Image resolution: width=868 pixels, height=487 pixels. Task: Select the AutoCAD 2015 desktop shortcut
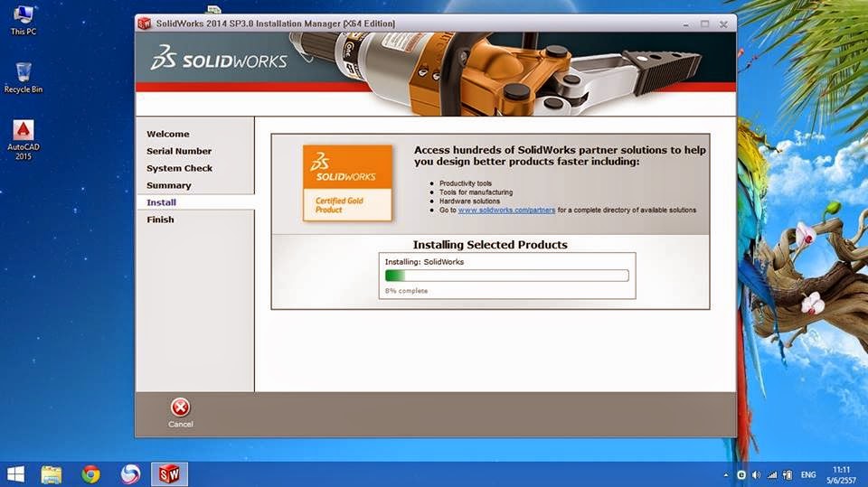click(x=24, y=141)
